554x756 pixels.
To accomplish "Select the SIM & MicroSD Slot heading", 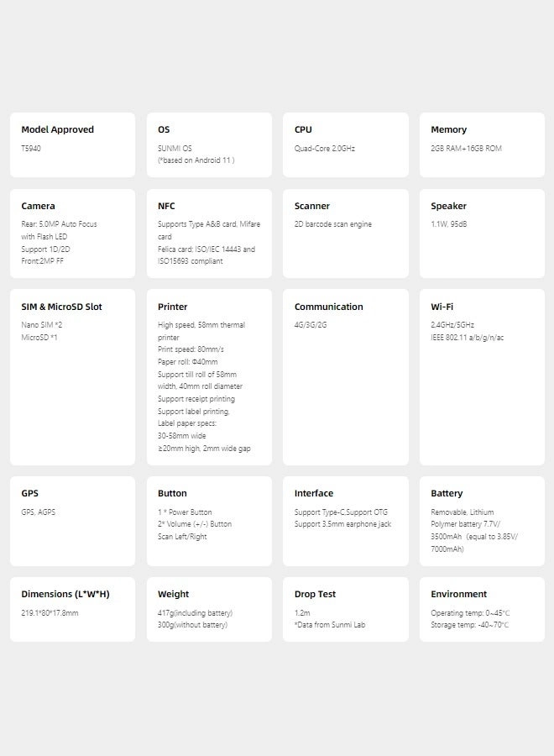I will click(61, 307).
